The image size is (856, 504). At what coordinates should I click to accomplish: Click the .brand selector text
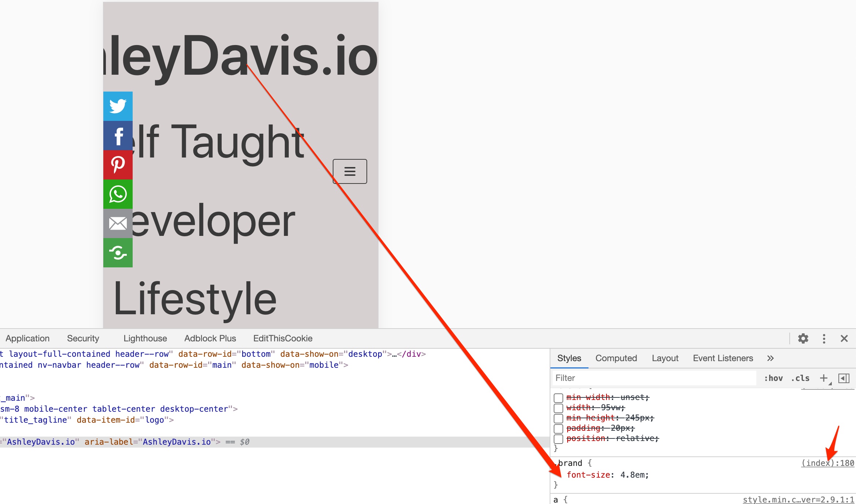tap(568, 463)
